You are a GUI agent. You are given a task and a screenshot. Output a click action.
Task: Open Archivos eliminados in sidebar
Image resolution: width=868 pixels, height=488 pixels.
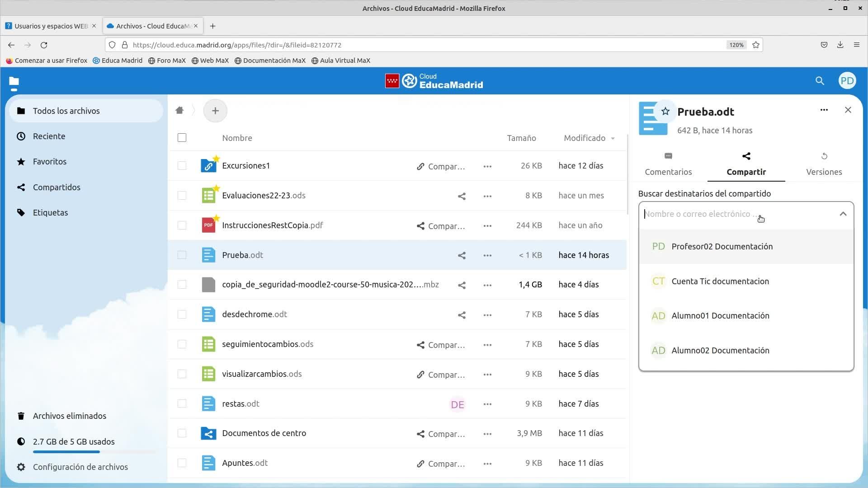(69, 416)
